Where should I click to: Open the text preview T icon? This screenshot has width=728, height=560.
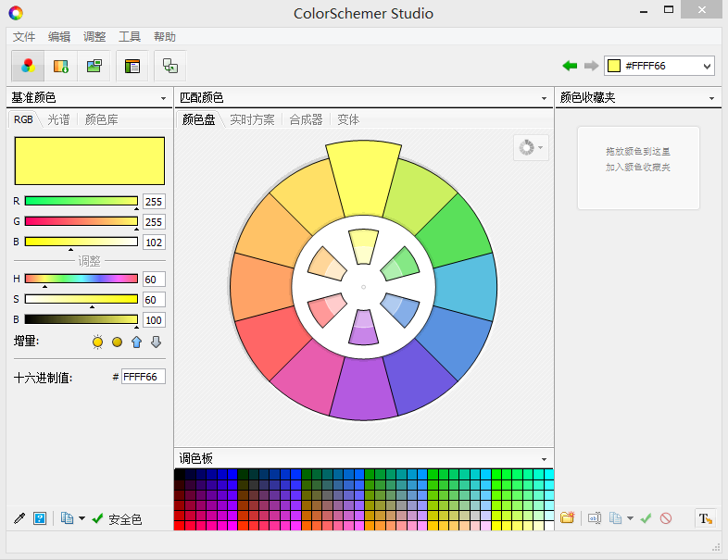coord(705,517)
